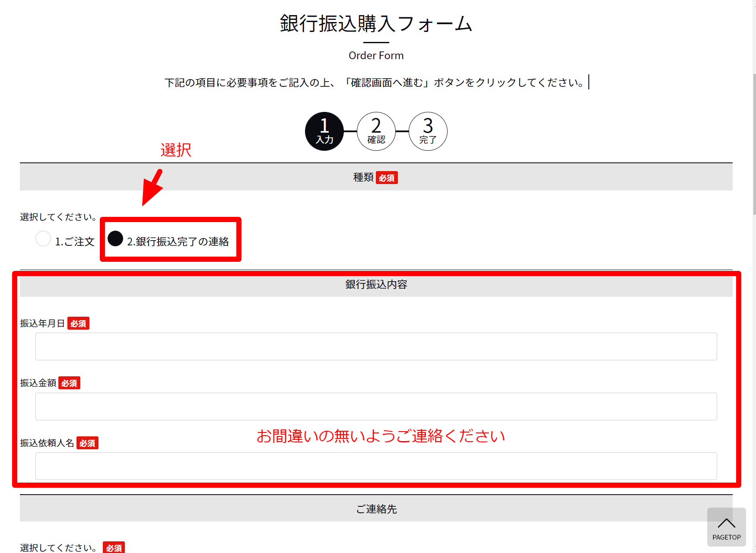Click the red 選択 annotation text
This screenshot has height=553, width=756.
point(176,150)
